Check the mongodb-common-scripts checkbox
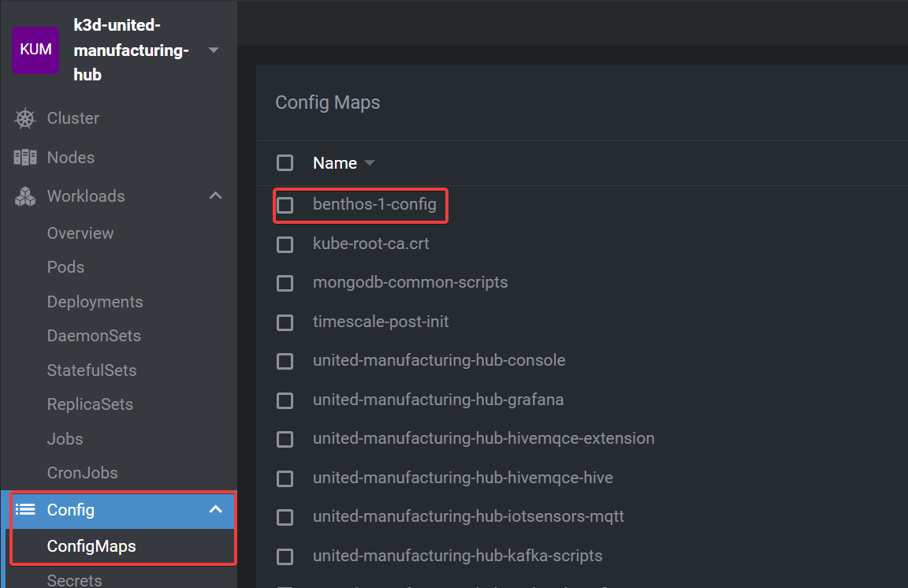Viewport: 908px width, 588px height. [285, 283]
